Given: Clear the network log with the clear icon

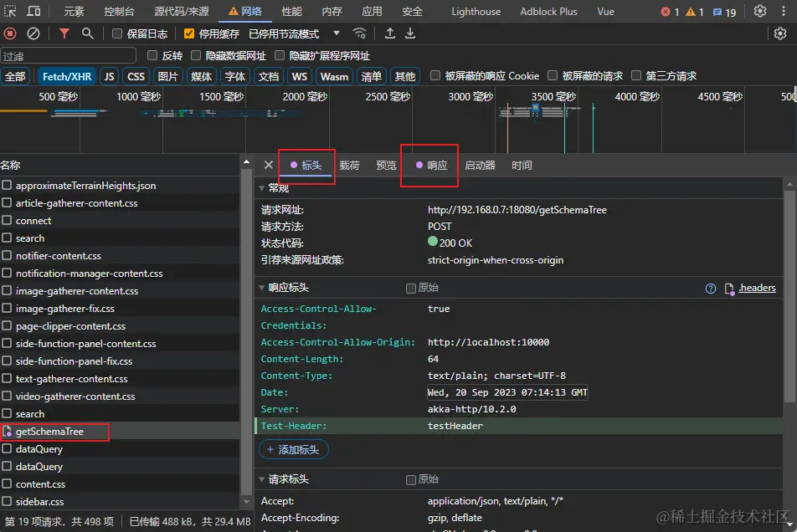Looking at the screenshot, I should coord(33,33).
